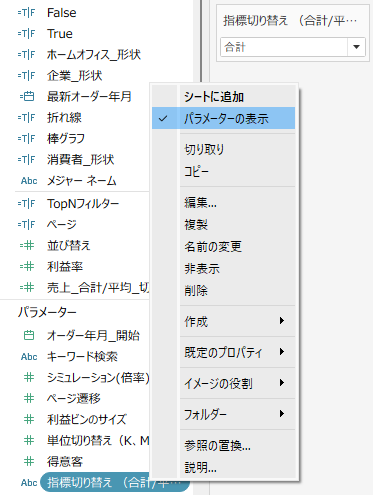The height and width of the screenshot is (495, 373).
Task: Select the シミュレーション(倍率) parameter
Action: point(98,378)
